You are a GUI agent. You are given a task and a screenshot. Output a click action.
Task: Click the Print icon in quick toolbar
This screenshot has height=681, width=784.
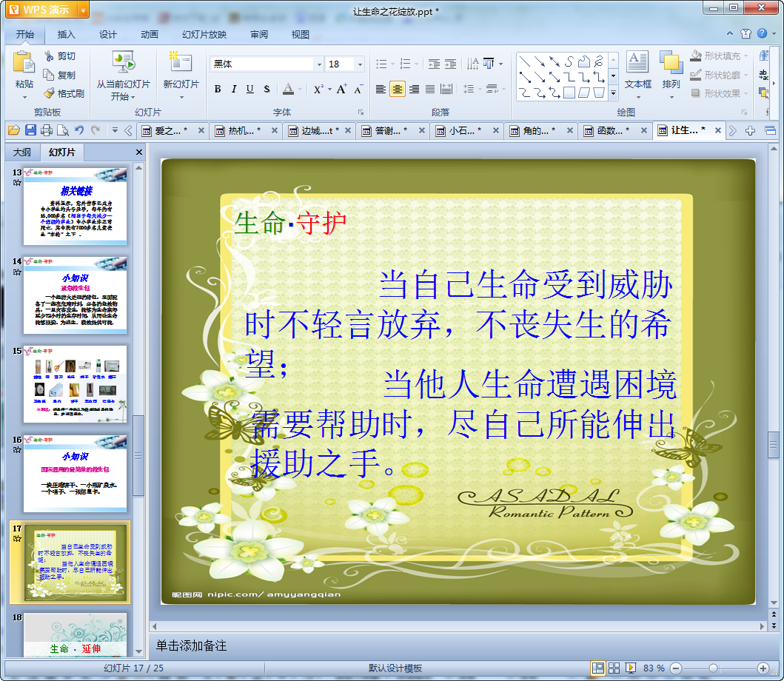pyautogui.click(x=47, y=130)
